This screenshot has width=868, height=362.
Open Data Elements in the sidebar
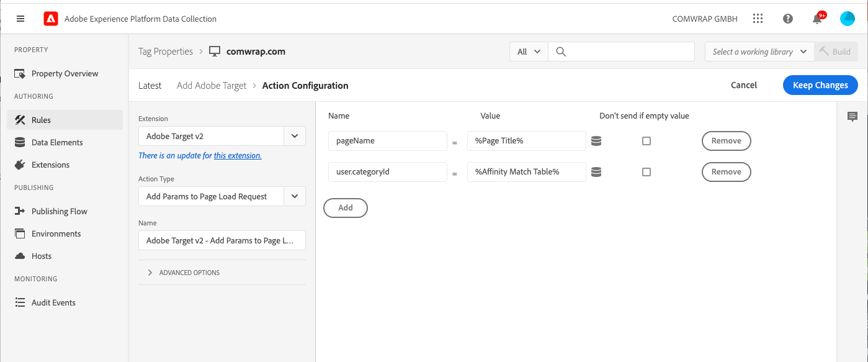65,142
